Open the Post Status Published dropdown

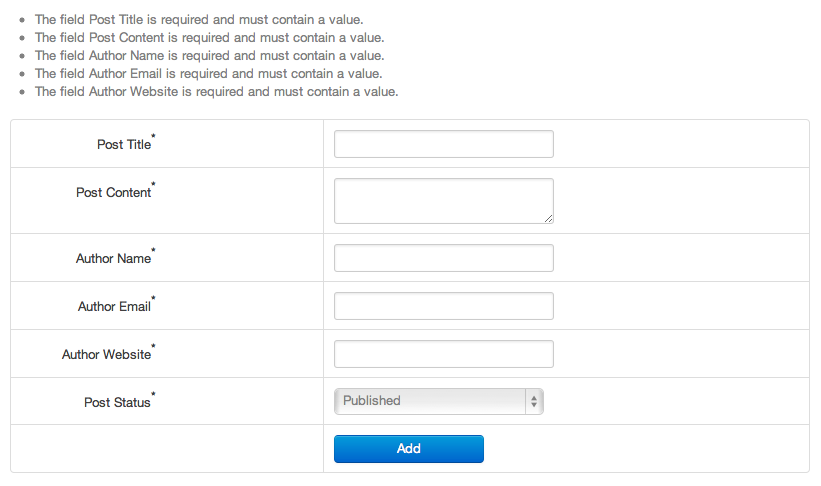[x=439, y=401]
